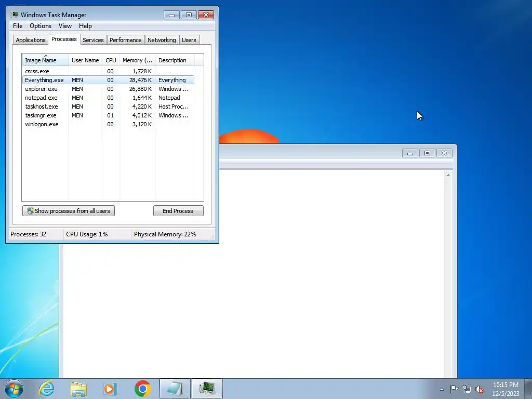Open the Start menu orb

click(14, 389)
